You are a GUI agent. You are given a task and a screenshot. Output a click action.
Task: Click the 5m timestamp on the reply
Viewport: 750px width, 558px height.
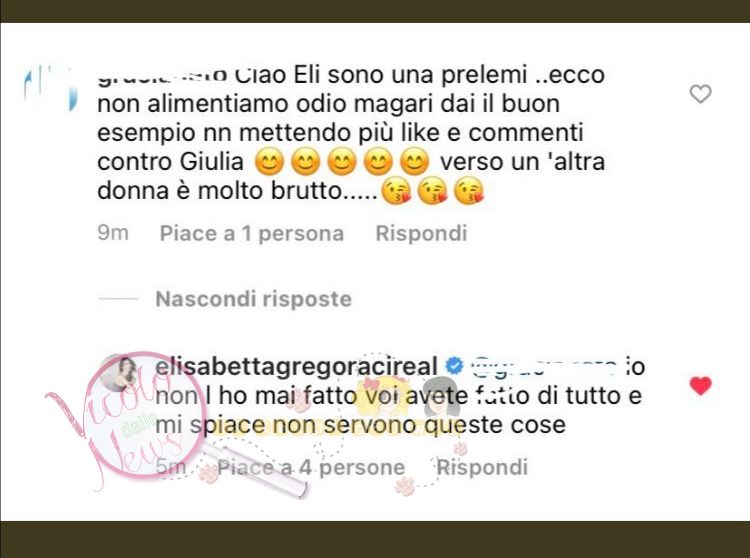click(x=171, y=466)
